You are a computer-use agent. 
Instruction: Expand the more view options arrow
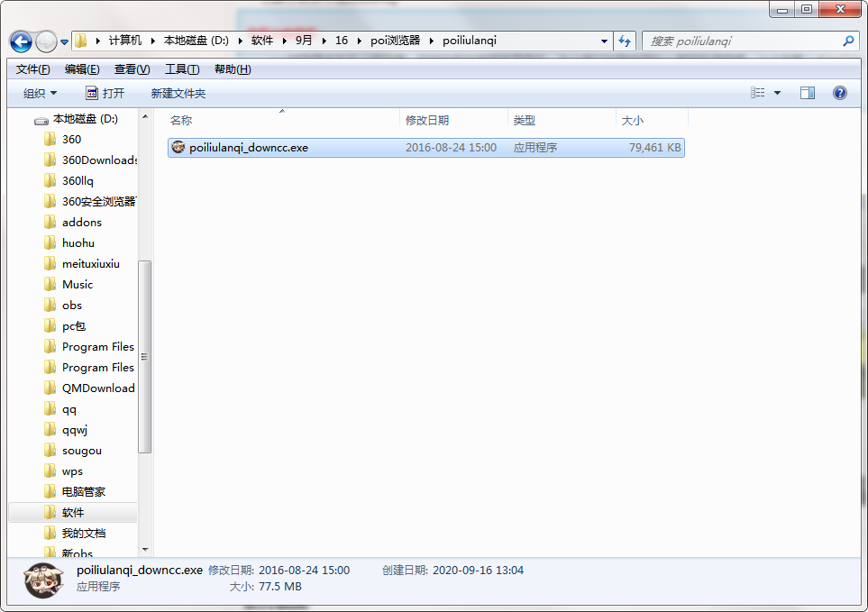click(x=777, y=93)
